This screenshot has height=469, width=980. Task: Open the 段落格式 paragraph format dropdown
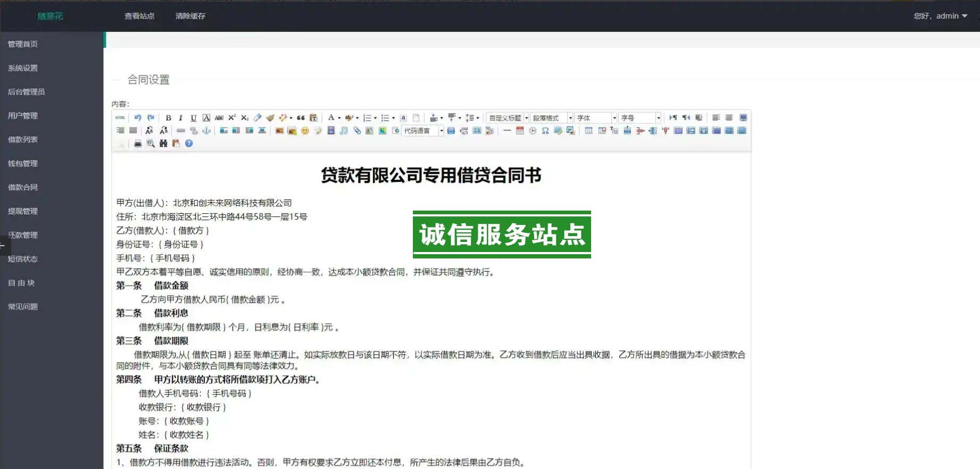point(552,118)
